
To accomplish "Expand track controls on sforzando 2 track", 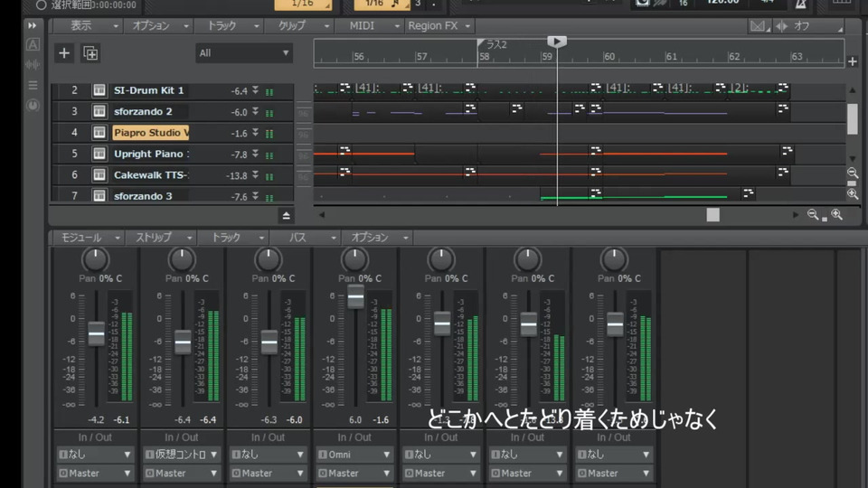I will click(256, 112).
